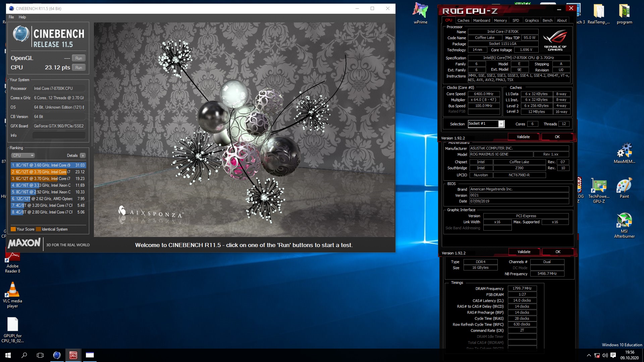Switch to the Memory tab in CPU-Z
This screenshot has height=362, width=644.
click(500, 20)
